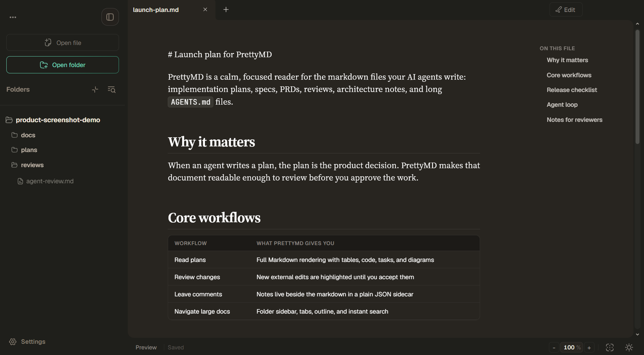Click the Folders sidebar label
This screenshot has width=644, height=355.
18,89
